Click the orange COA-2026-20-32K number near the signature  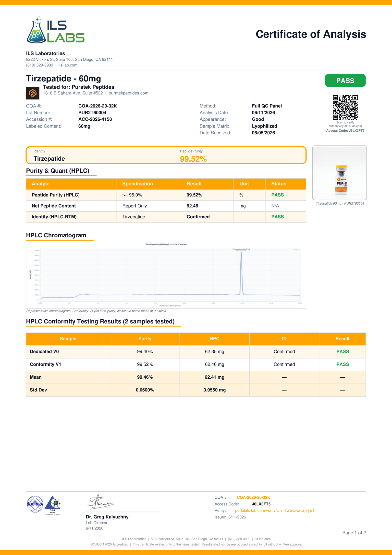(x=253, y=497)
